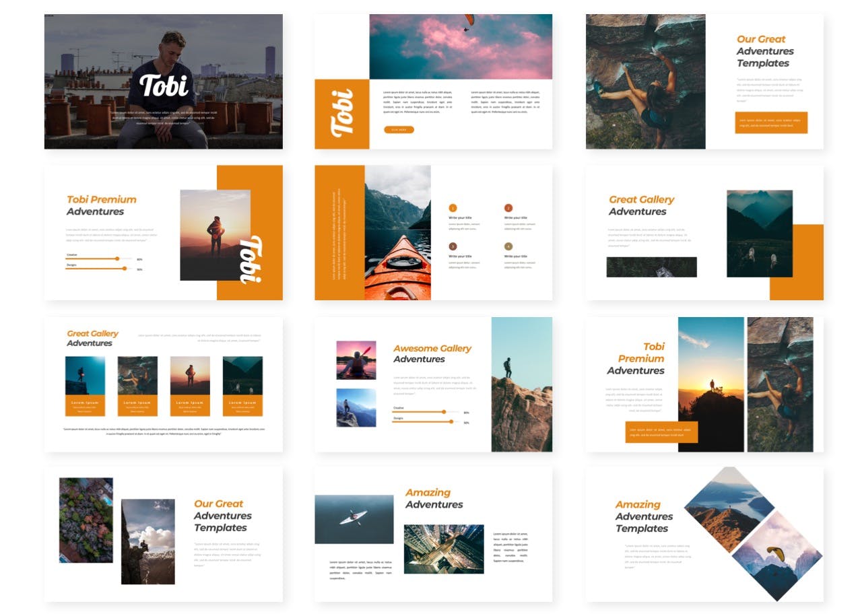Image resolution: width=862 pixels, height=616 pixels.
Task: Select the orange kayak bow photo
Action: pyautogui.click(x=397, y=232)
